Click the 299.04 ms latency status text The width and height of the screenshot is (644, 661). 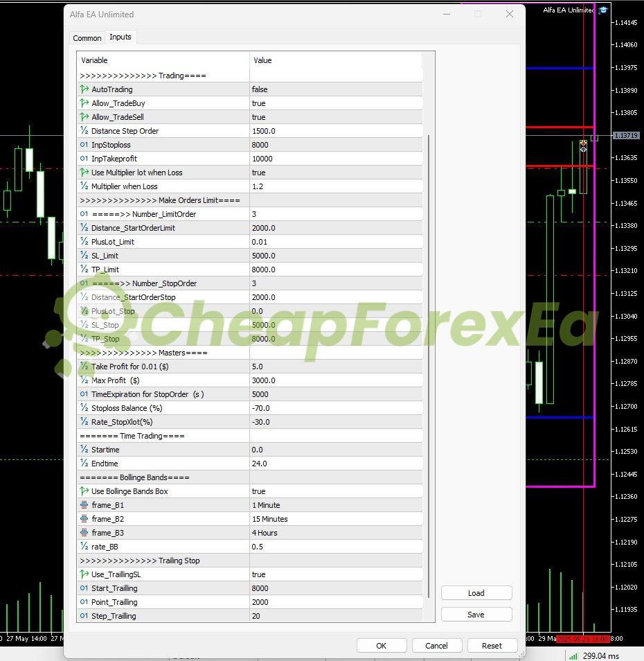pos(600,656)
